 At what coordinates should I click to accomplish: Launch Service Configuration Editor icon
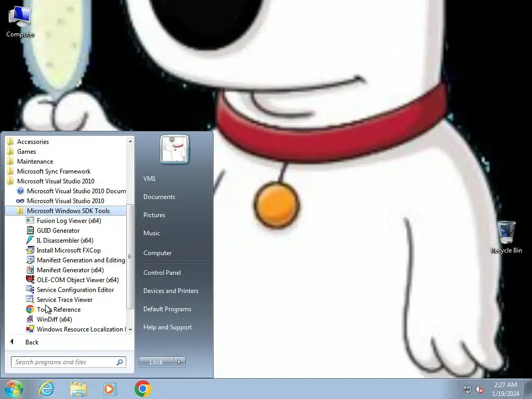point(30,290)
